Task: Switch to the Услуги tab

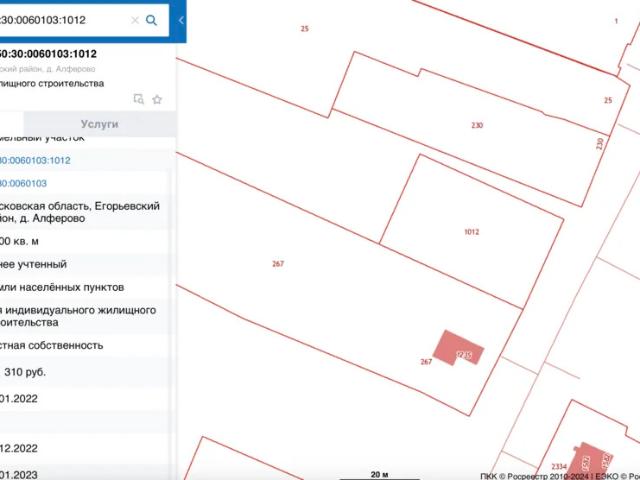Action: [100, 124]
